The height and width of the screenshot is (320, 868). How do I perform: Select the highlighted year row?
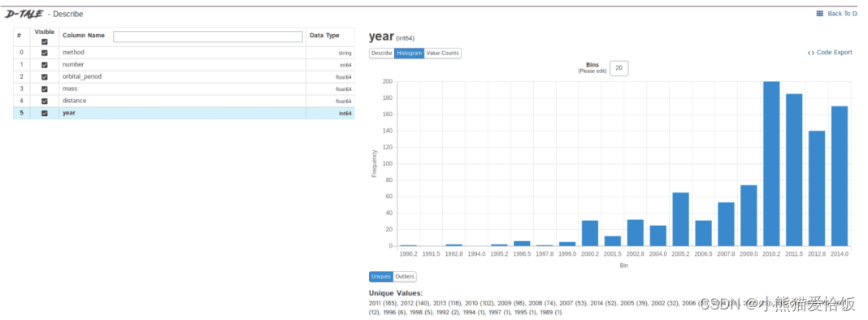point(184,113)
